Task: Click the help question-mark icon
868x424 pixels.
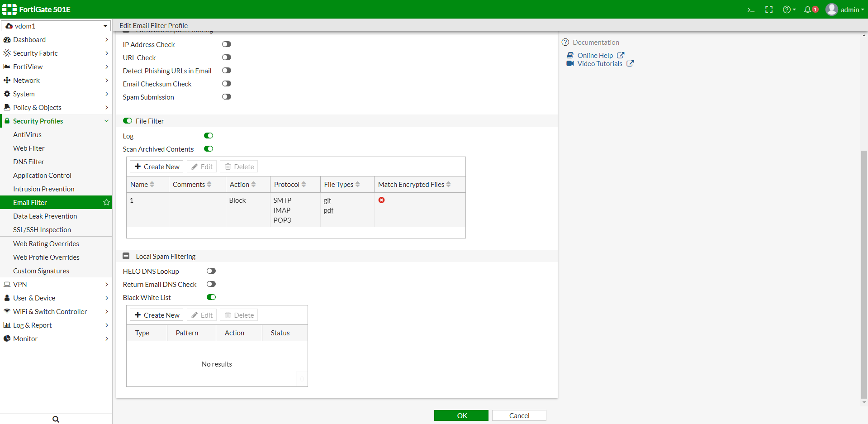Action: (787, 9)
